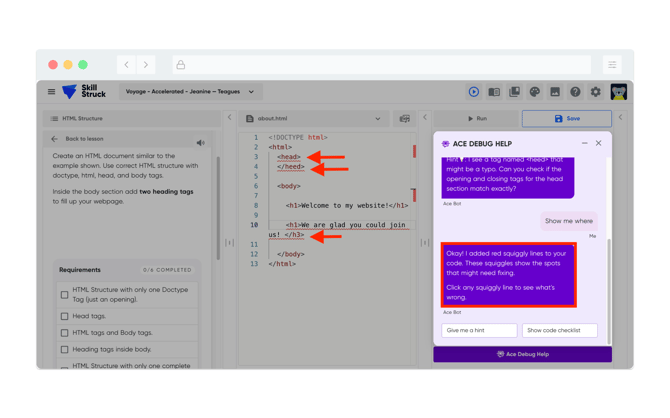Screen dimensions: 670x418
Task: Expand the Voyage course dropdown
Action: tap(190, 92)
